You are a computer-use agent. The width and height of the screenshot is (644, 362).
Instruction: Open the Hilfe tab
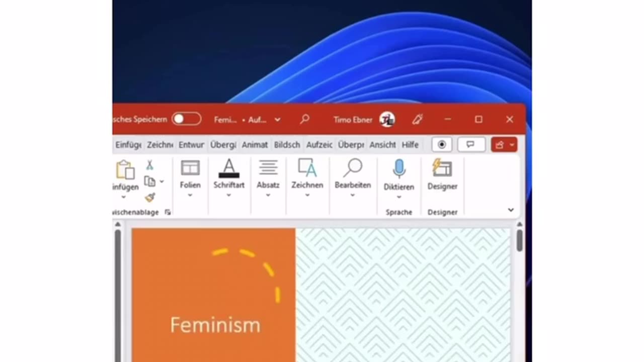tap(410, 145)
